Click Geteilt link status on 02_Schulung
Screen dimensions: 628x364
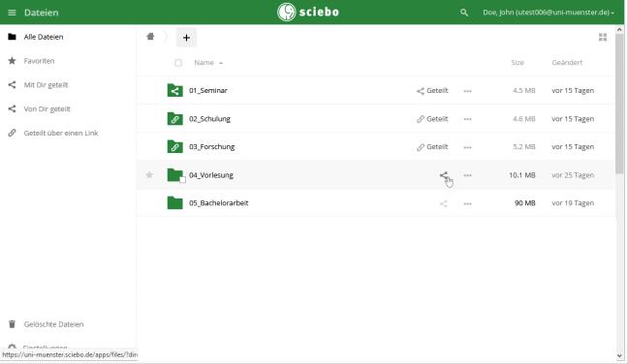pos(432,119)
